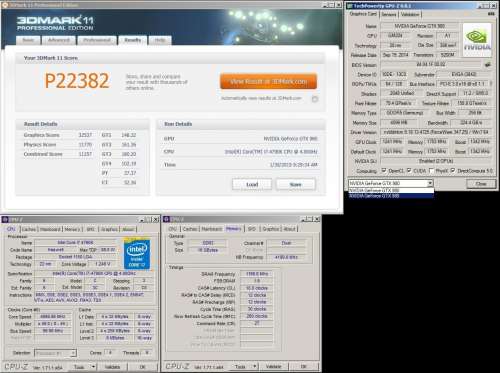Click the right CPU-Z window title icon
This screenshot has height=373, width=500.
coord(167,219)
